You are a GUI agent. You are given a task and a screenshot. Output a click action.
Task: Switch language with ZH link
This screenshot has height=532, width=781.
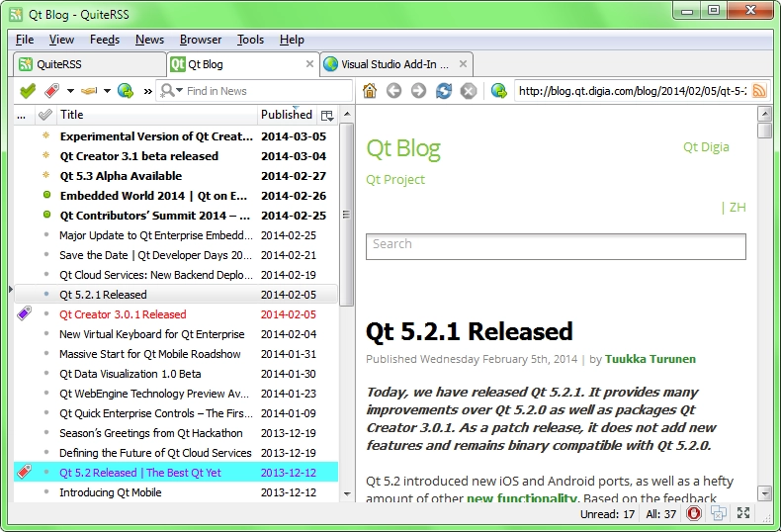[738, 208]
